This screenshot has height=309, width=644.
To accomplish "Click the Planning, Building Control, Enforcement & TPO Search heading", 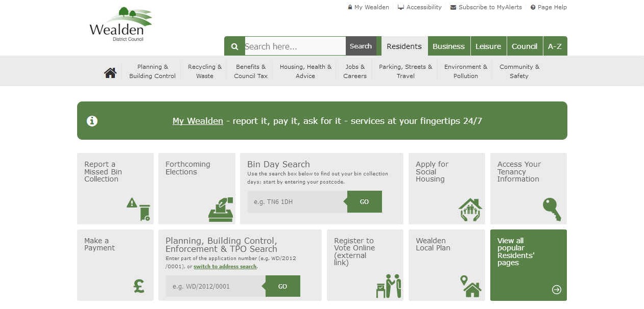I will point(221,245).
